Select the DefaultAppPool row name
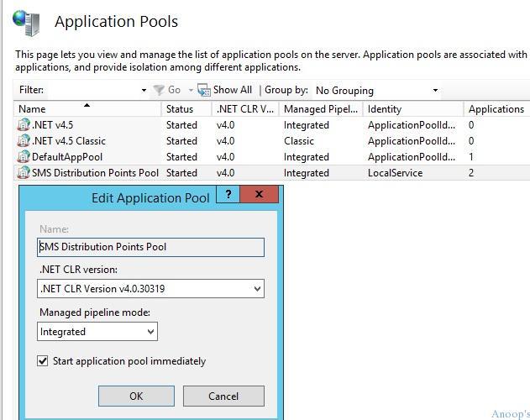Screen dimensions: 530x420 click(x=67, y=156)
